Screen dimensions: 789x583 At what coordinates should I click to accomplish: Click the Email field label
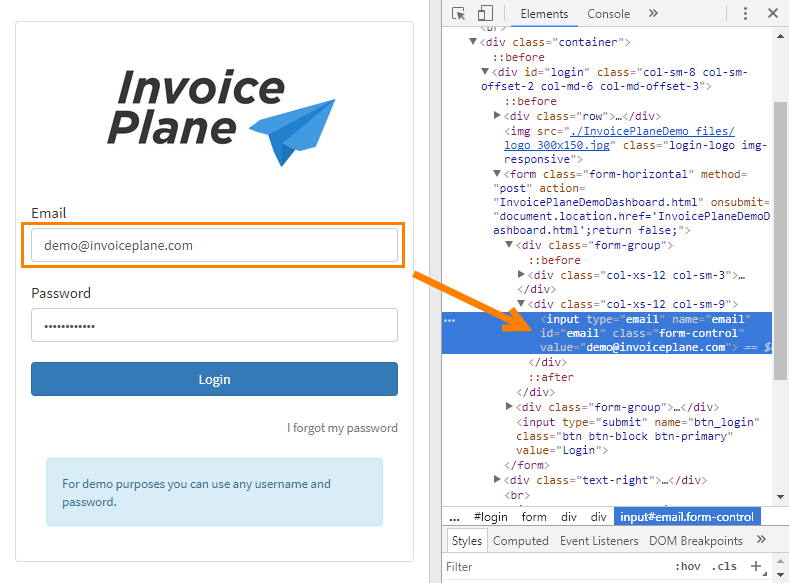point(49,213)
